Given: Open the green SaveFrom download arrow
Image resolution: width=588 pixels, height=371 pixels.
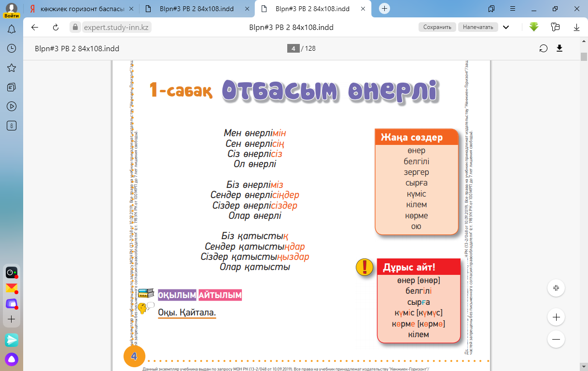Looking at the screenshot, I should (534, 27).
